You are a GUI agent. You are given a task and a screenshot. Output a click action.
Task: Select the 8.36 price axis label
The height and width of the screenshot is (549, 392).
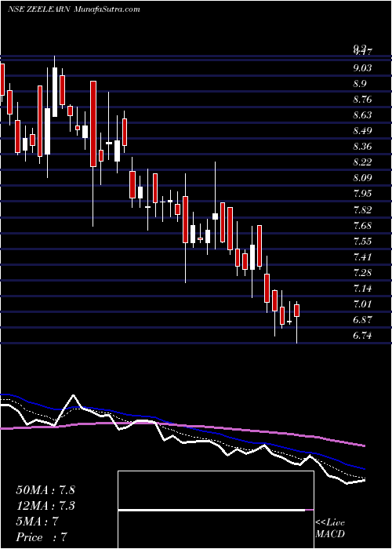point(362,147)
